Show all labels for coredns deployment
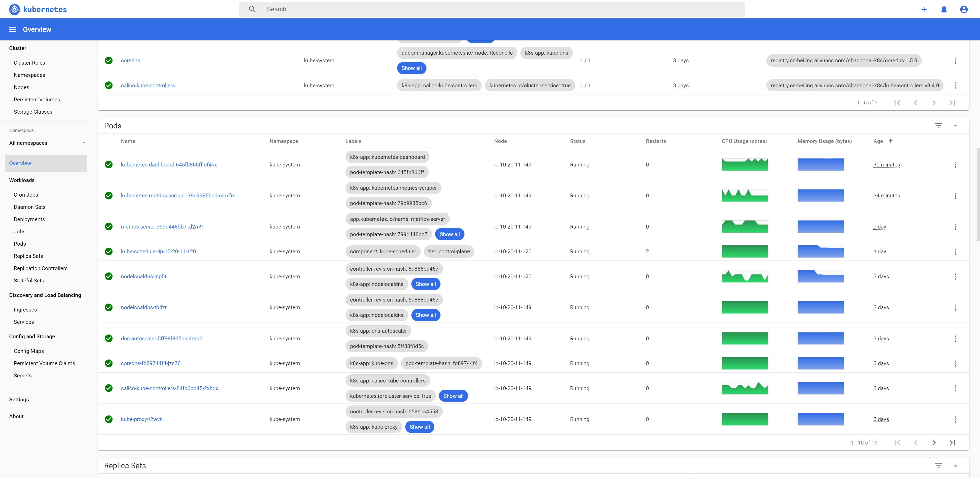The image size is (980, 479). (x=411, y=68)
